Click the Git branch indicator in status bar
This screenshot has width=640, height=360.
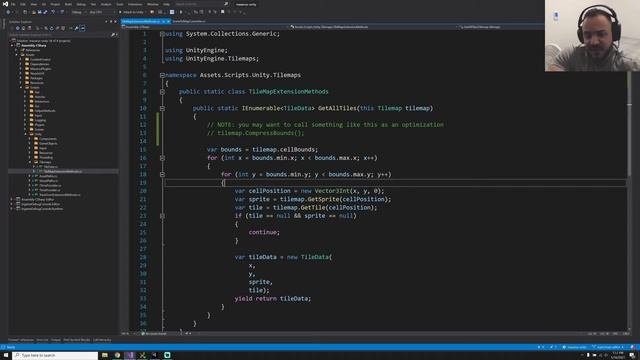tap(608, 347)
